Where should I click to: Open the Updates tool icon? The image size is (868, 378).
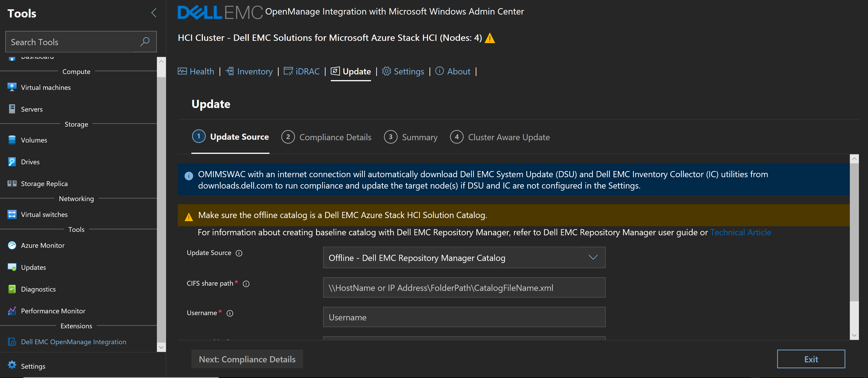12,267
